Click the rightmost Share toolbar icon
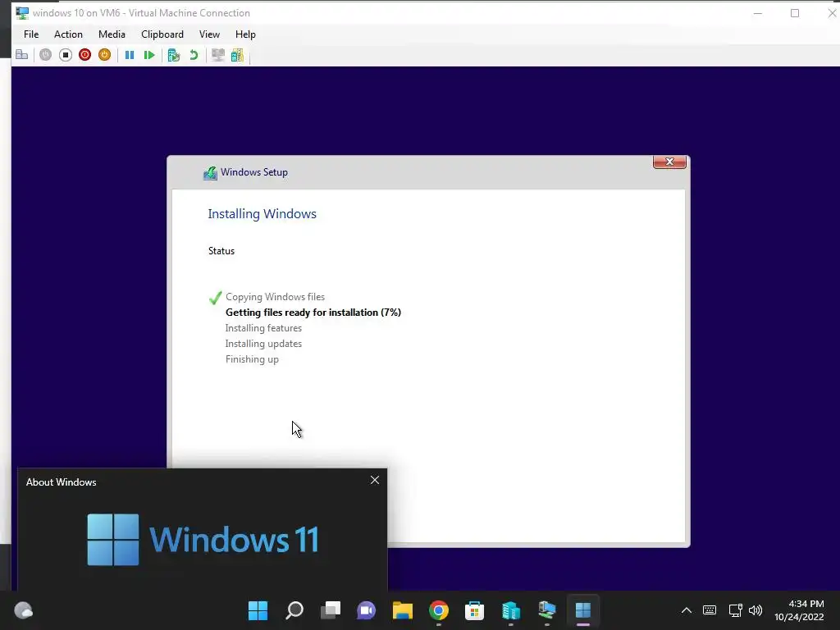This screenshot has width=840, height=630. coord(237,55)
